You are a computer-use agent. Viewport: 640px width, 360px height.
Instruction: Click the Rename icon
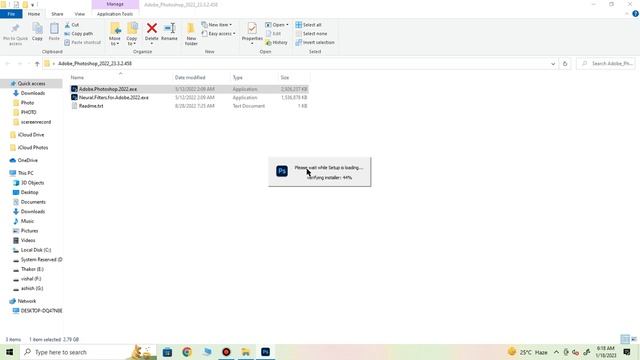click(x=169, y=28)
